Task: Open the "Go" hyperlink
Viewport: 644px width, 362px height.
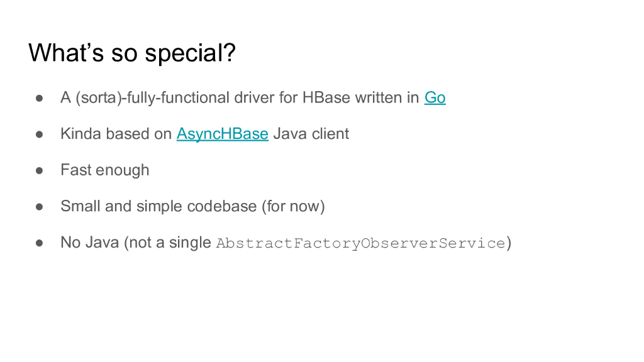Action: [x=435, y=98]
